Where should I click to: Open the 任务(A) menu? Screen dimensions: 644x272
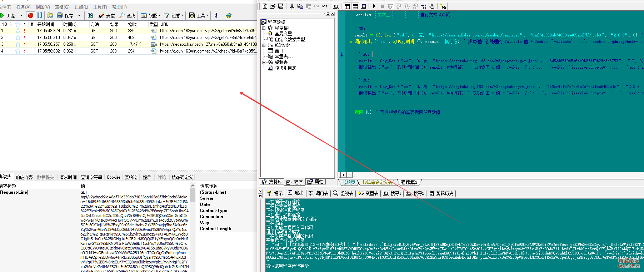pyautogui.click(x=24, y=7)
